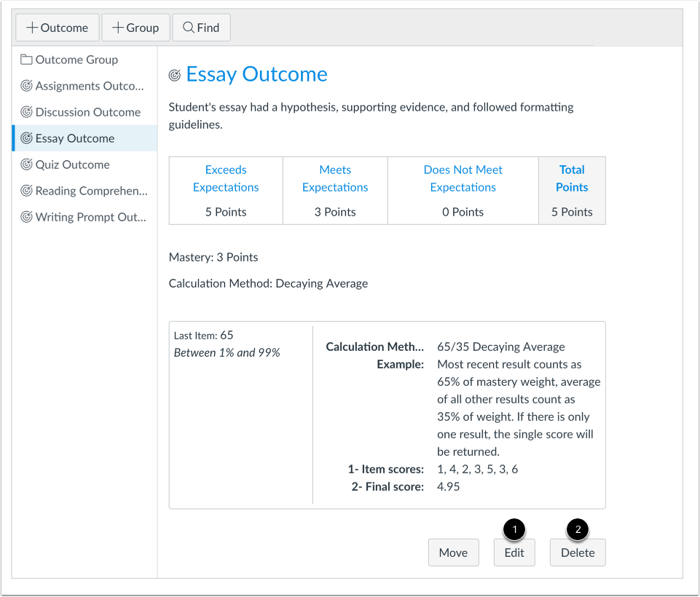Click the target icon beside Assignments Outcome
The height and width of the screenshot is (597, 700).
coord(26,86)
